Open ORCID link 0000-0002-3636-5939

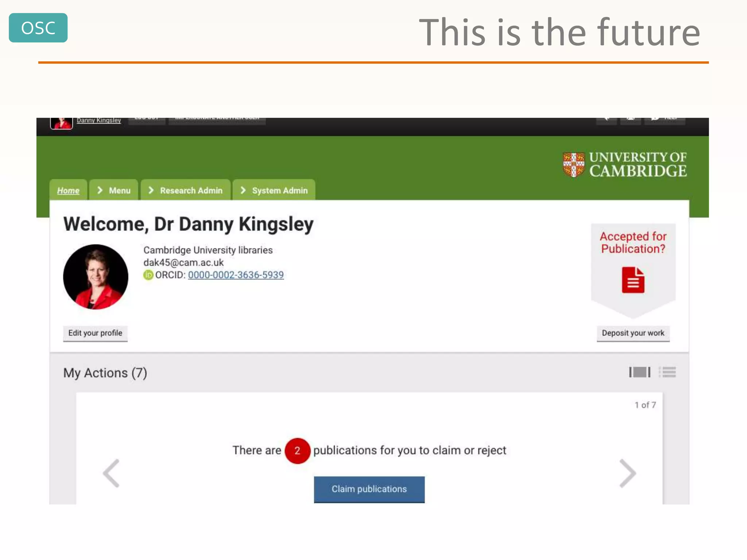pyautogui.click(x=236, y=275)
